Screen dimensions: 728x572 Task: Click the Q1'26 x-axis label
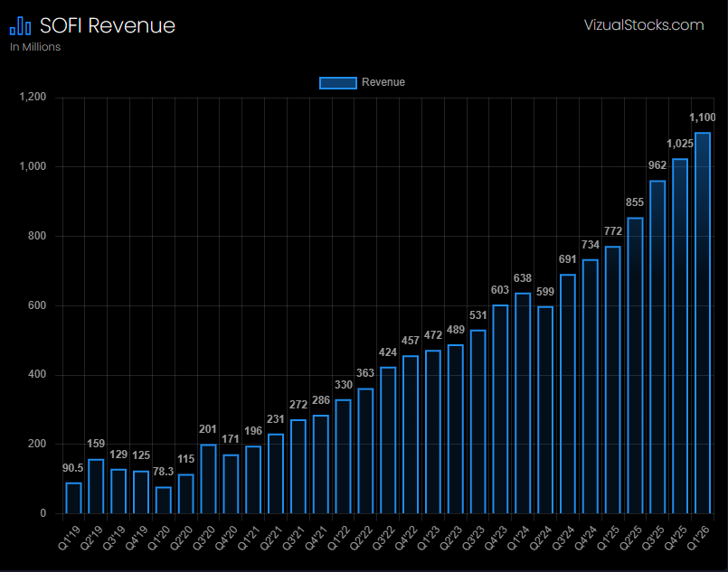pos(699,538)
